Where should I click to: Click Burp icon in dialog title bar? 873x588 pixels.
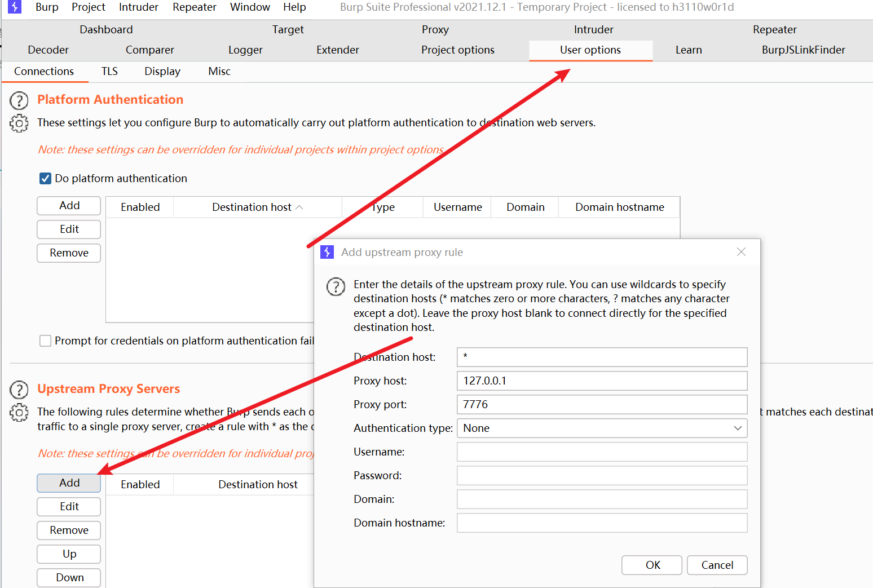point(327,252)
